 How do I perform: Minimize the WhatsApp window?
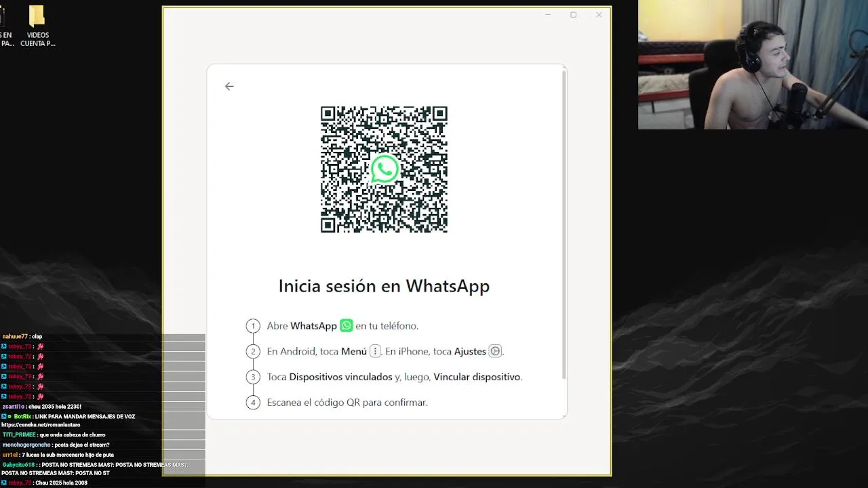(548, 14)
